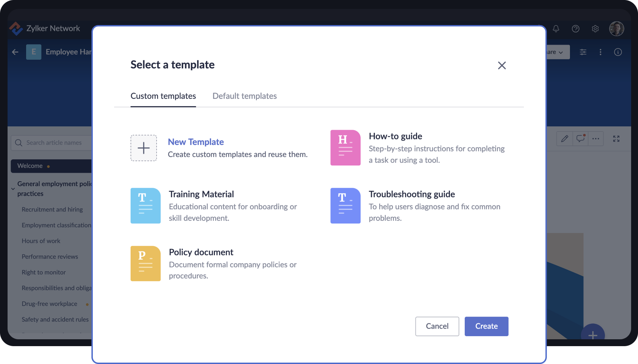Pick the Policy document template icon
Viewport: 638px width, 364px height.
pyautogui.click(x=145, y=264)
